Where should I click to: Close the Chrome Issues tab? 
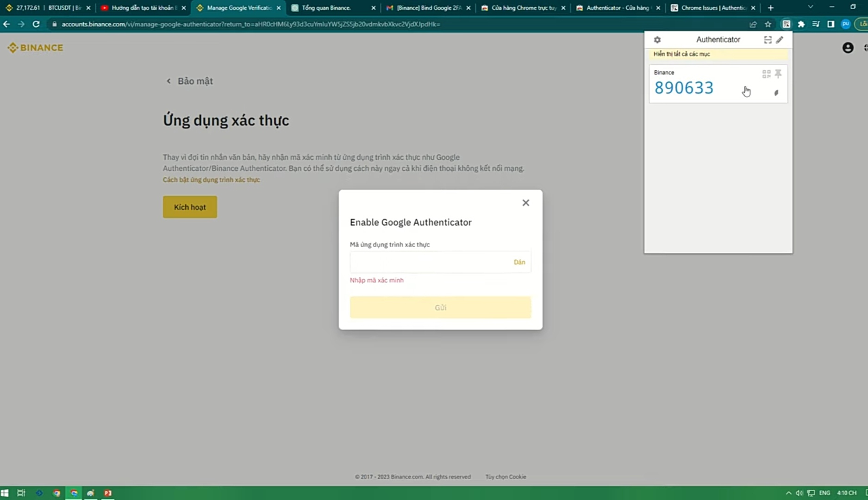(x=753, y=8)
